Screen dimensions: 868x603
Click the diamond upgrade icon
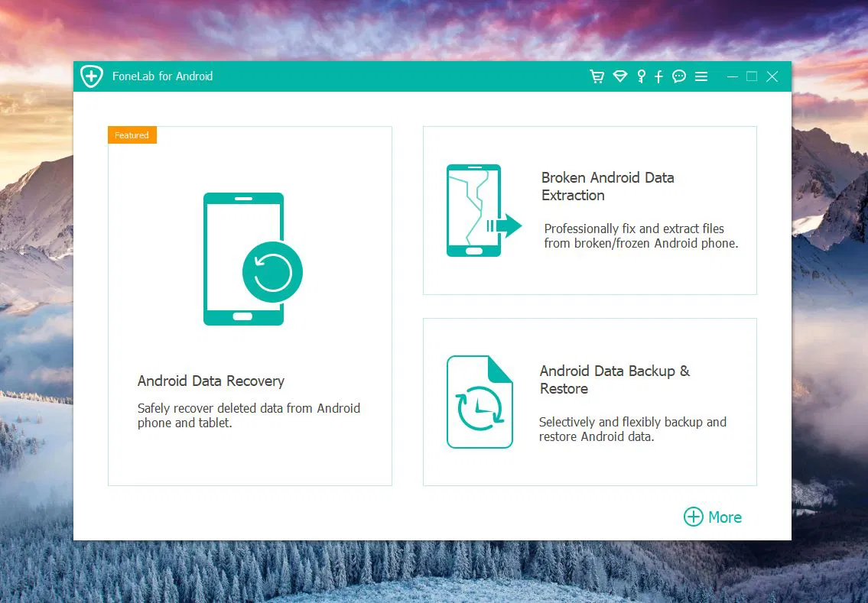click(619, 76)
